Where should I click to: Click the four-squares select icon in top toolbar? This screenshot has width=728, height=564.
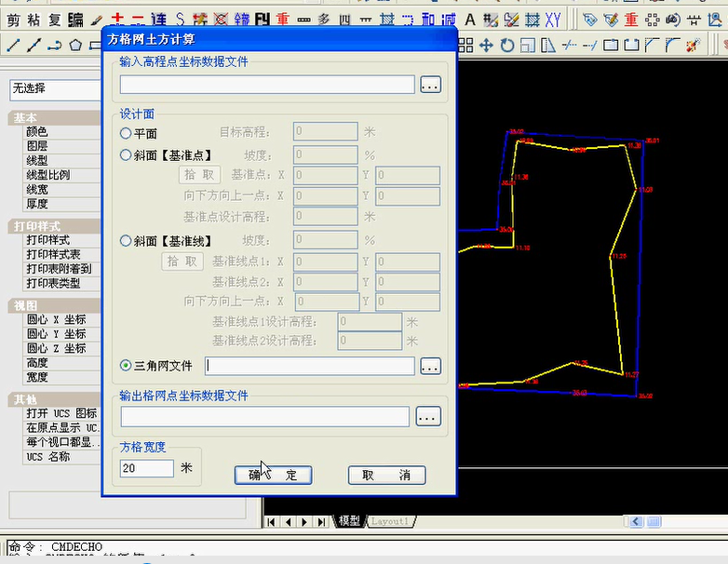pos(653,20)
